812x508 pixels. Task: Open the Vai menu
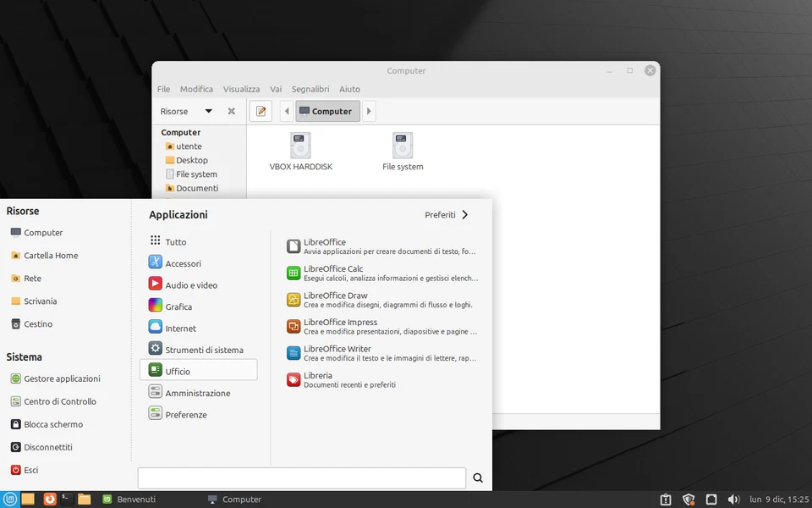point(275,89)
